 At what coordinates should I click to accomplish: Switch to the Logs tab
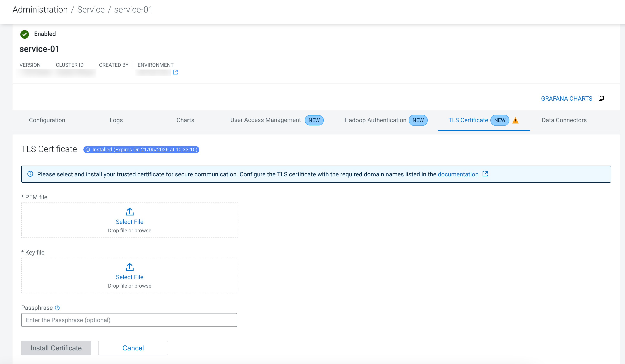pyautogui.click(x=116, y=120)
